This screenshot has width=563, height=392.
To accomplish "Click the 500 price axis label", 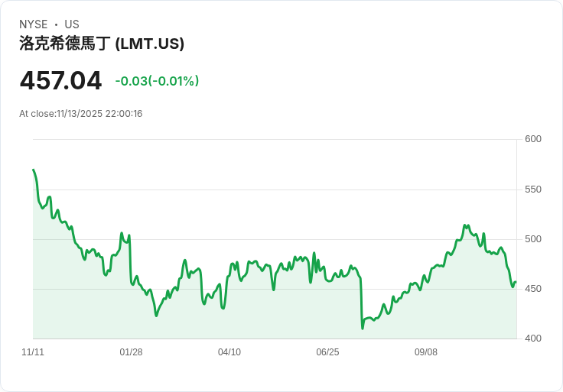I will (x=533, y=239).
